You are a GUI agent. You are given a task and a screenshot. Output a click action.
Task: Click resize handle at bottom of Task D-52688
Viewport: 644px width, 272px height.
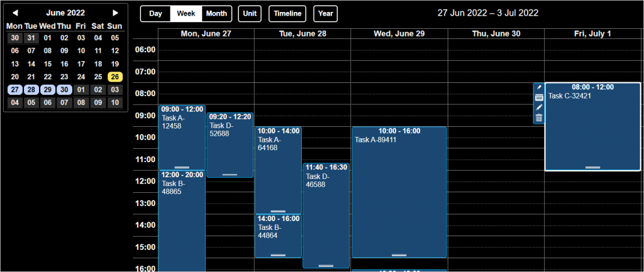(230, 174)
